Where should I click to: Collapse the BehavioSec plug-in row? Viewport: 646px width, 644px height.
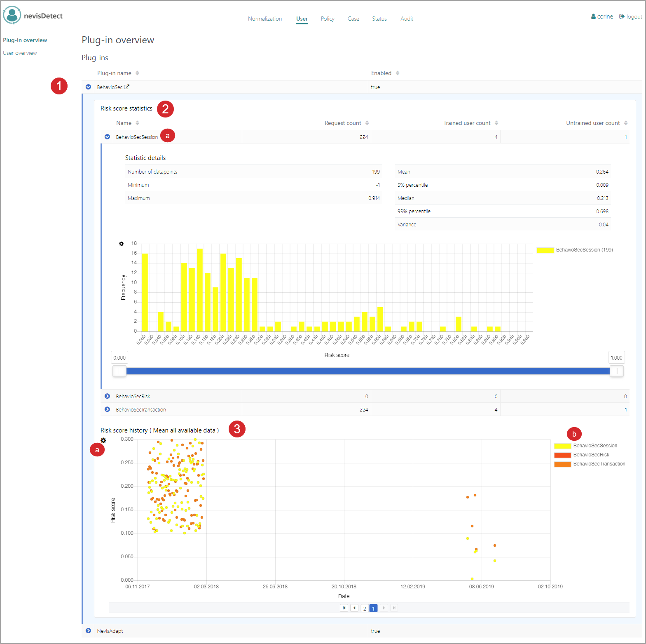pos(88,87)
